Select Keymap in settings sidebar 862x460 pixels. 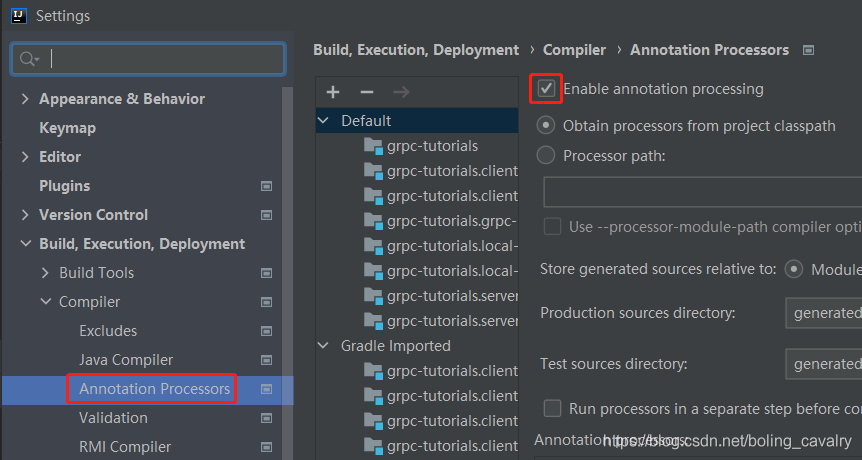pos(67,128)
